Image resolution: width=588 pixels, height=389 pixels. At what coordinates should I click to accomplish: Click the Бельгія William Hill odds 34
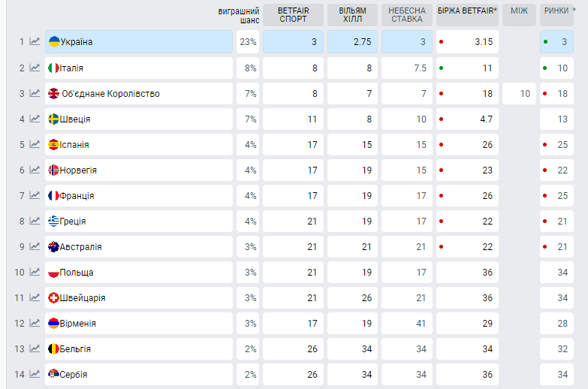point(352,349)
